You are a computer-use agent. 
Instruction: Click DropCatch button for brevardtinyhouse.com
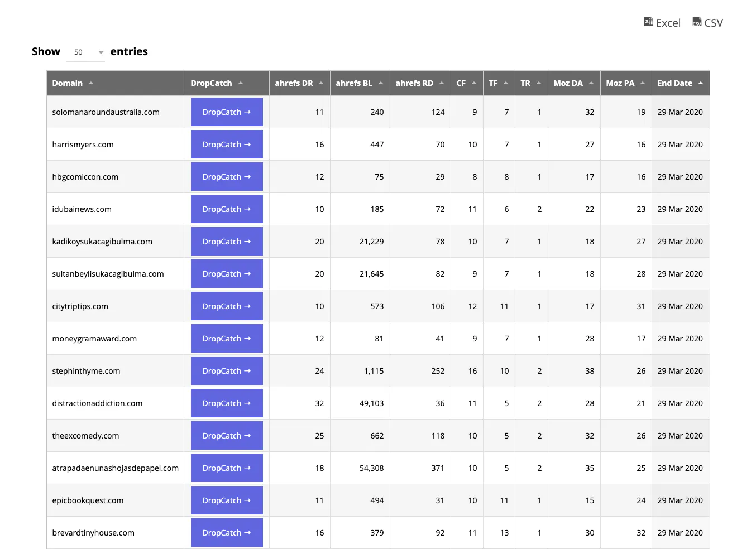coord(227,533)
